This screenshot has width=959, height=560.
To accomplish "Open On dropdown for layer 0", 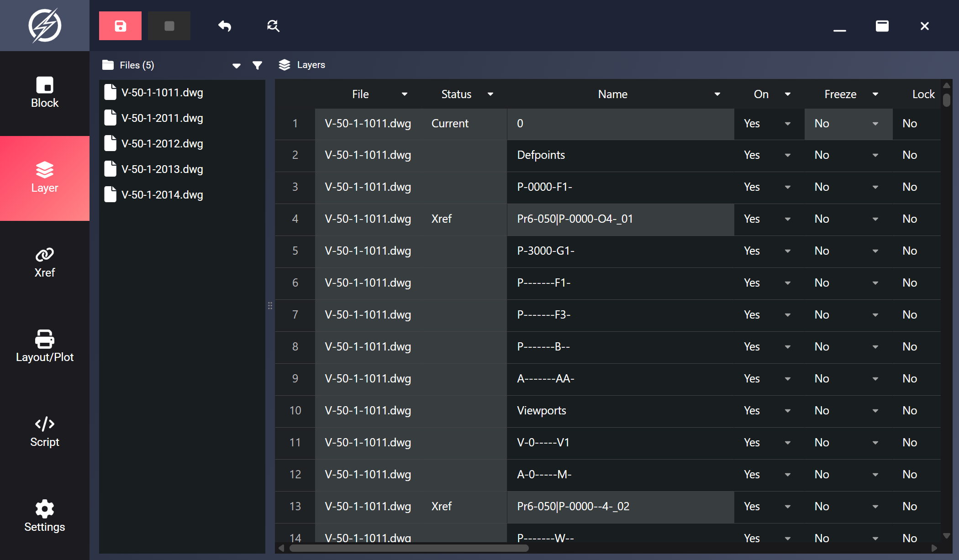I will (x=788, y=124).
